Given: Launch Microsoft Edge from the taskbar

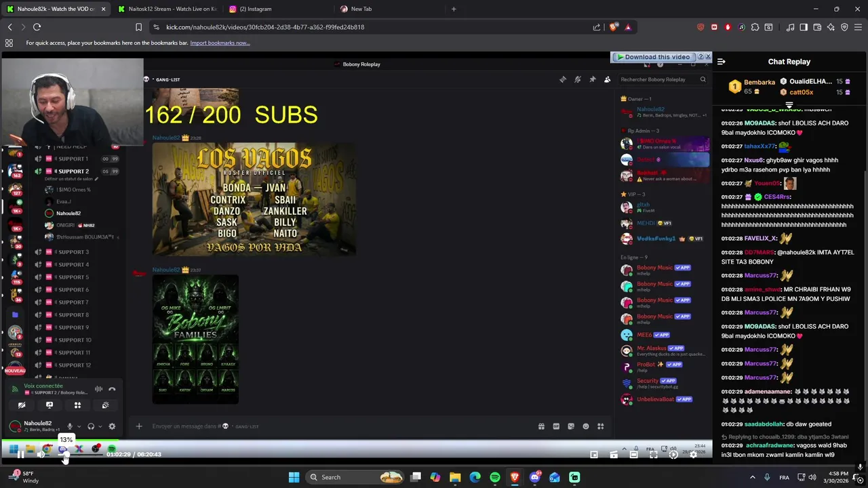Looking at the screenshot, I should click(x=475, y=477).
